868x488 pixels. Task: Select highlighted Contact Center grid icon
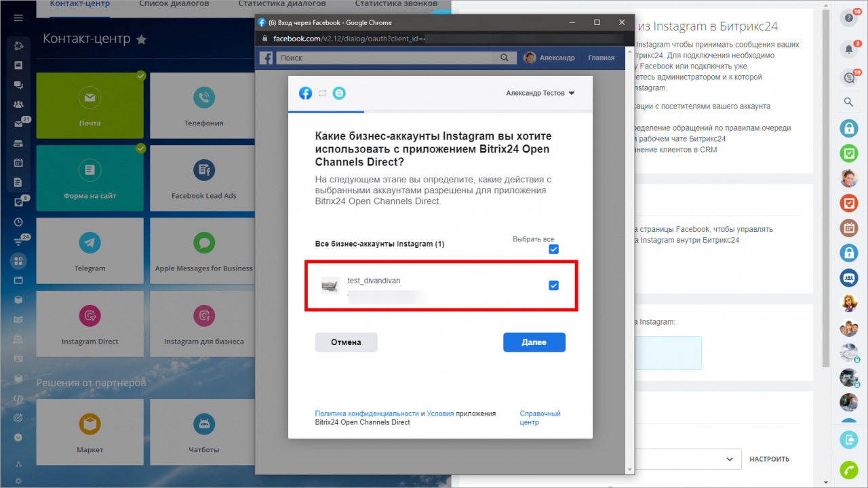(18, 260)
